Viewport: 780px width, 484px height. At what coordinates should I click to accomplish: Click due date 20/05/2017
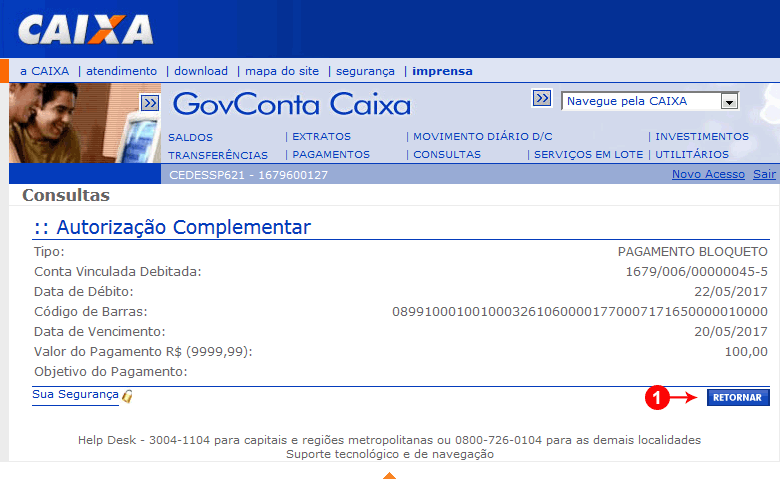click(731, 331)
